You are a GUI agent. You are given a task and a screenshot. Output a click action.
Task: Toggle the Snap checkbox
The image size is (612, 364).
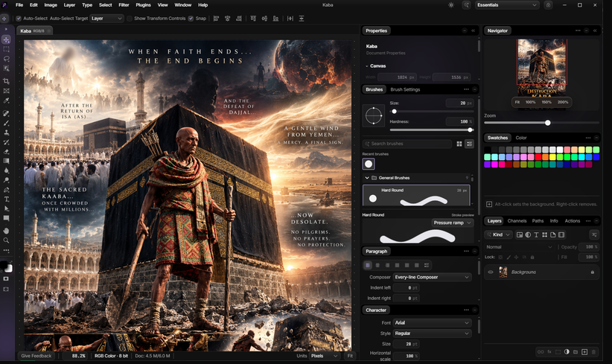click(191, 19)
